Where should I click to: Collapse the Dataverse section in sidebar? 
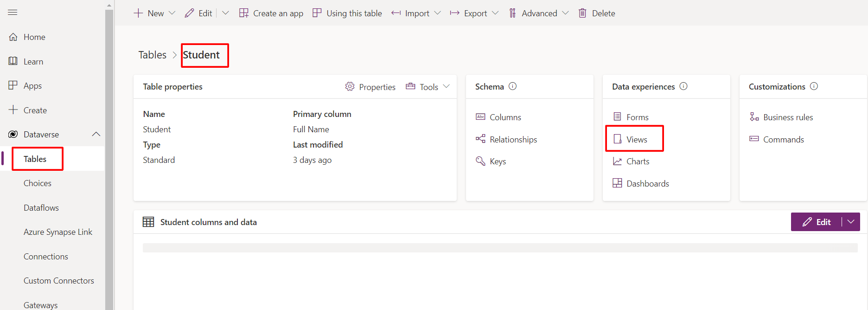(96, 134)
